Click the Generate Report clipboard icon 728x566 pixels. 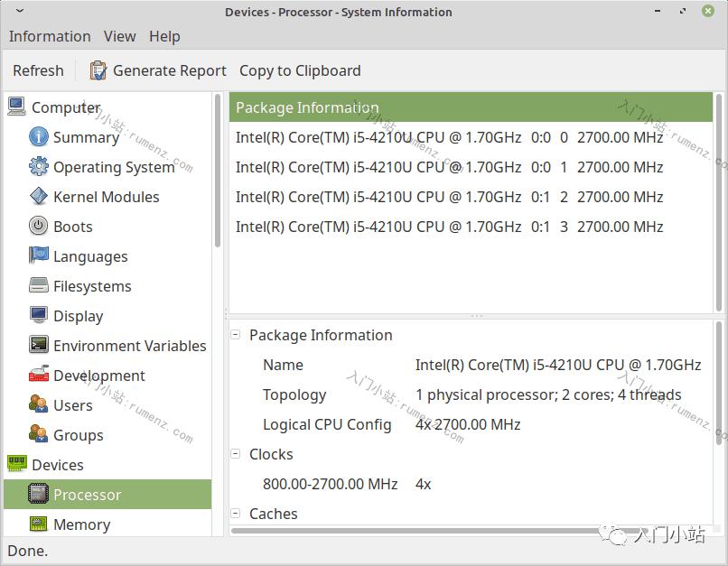98,70
